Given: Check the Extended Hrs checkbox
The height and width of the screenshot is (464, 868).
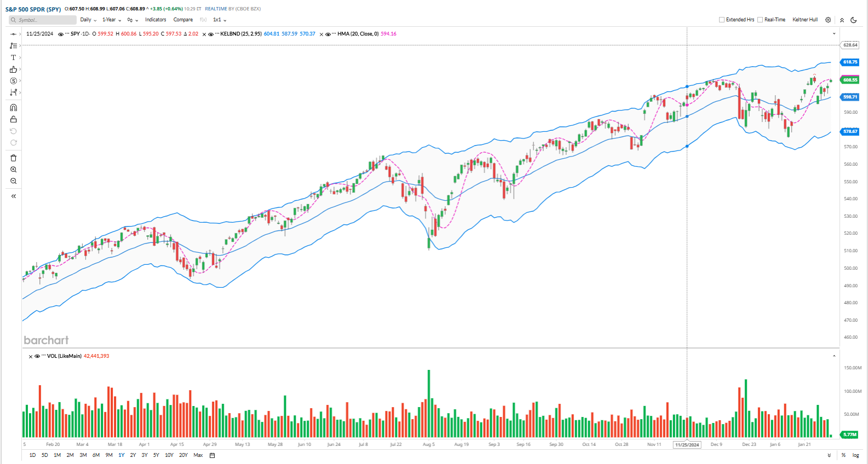Looking at the screenshot, I should pyautogui.click(x=722, y=20).
